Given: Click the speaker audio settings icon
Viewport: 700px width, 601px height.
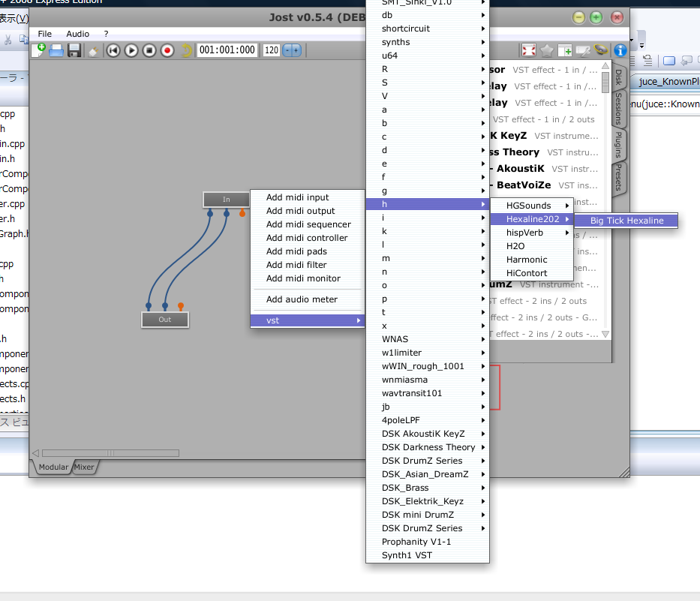Looking at the screenshot, I should pos(601,50).
